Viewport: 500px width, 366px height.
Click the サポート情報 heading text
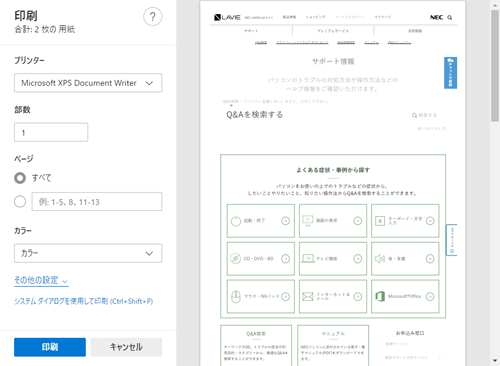[x=333, y=61]
